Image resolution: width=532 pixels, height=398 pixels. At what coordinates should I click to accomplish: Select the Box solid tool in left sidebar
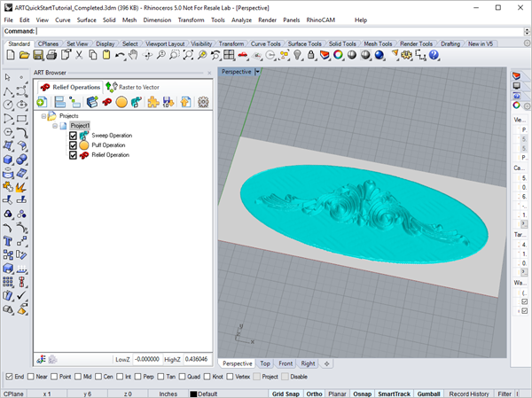coord(8,160)
